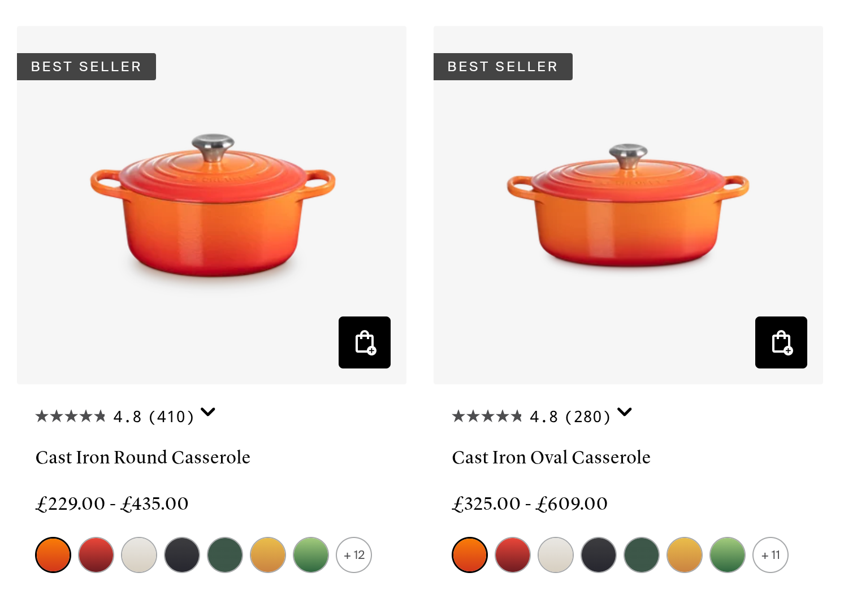
Task: Select red swatch for Round Casserole
Action: [96, 555]
